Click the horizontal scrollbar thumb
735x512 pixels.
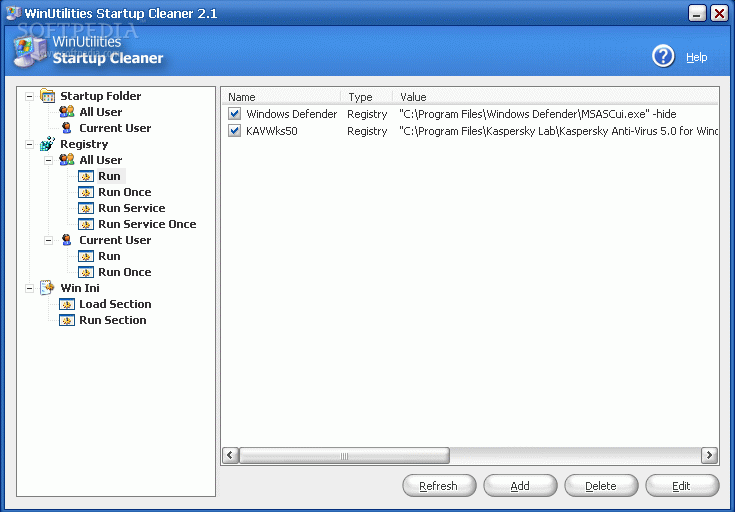(345, 455)
